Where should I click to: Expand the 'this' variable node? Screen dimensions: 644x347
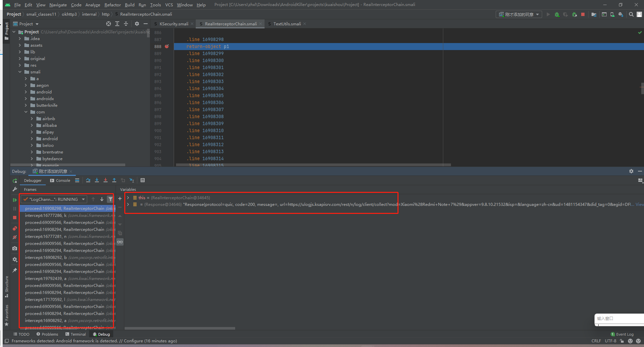coord(128,198)
